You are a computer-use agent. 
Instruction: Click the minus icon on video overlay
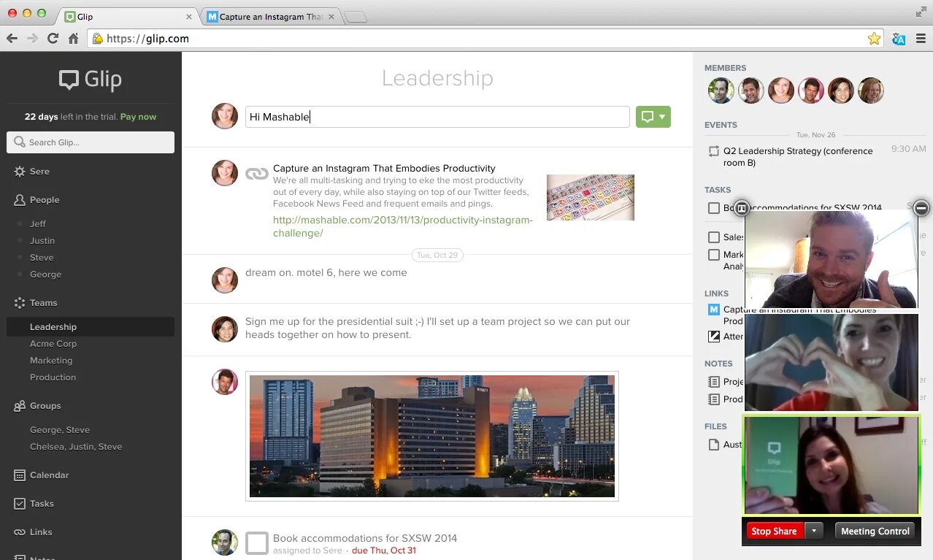tap(921, 208)
